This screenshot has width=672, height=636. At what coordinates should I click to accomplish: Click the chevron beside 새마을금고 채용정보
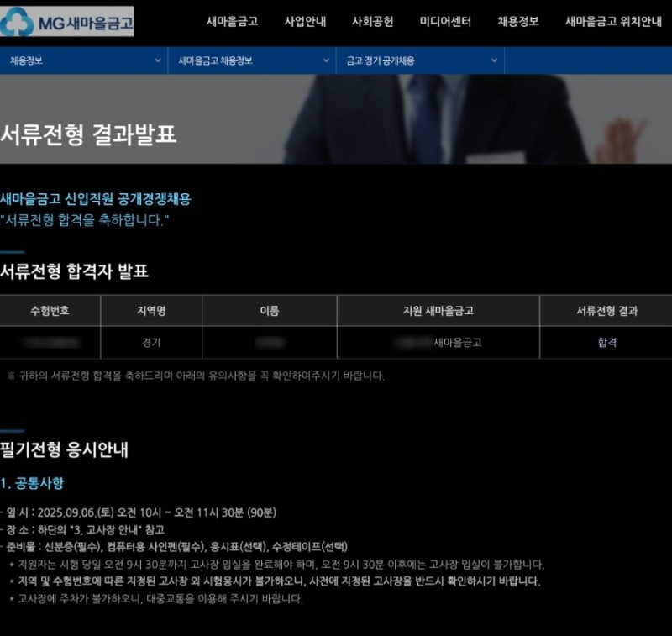(326, 60)
